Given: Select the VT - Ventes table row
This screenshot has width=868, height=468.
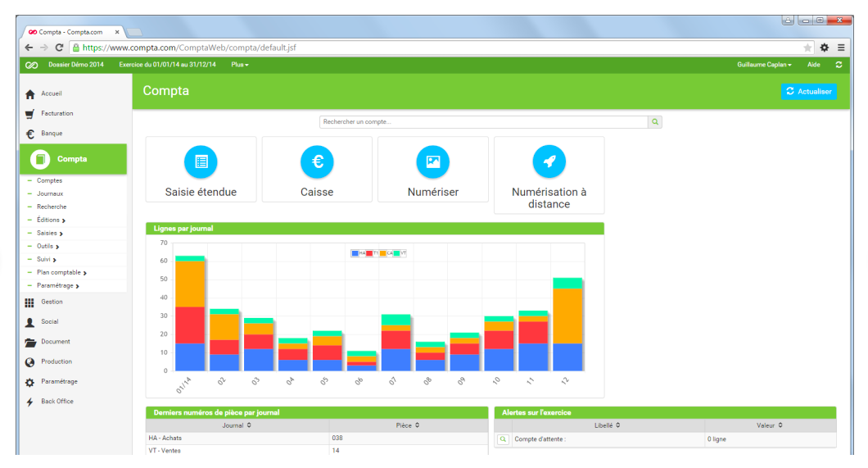Looking at the screenshot, I should point(317,450).
